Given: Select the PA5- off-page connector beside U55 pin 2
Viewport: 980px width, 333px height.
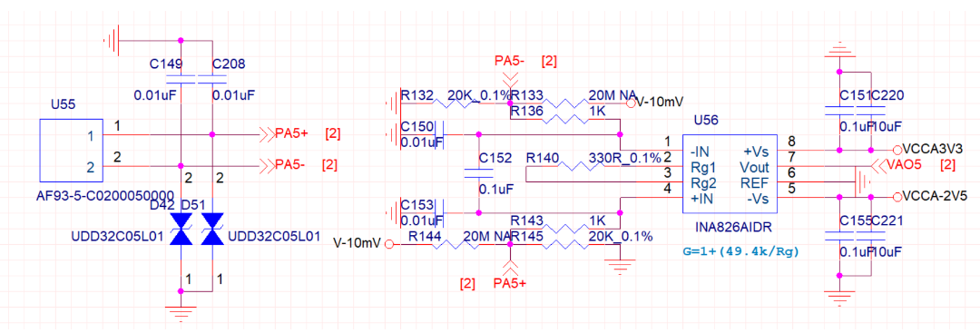Looking at the screenshot, I should (x=267, y=165).
